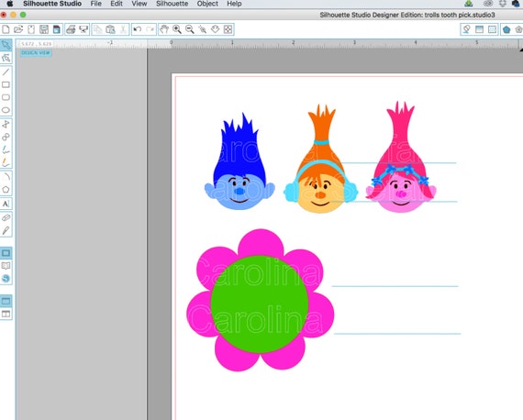The height and width of the screenshot is (420, 523).
Task: Open the Apple menu
Action: [x=10, y=4]
